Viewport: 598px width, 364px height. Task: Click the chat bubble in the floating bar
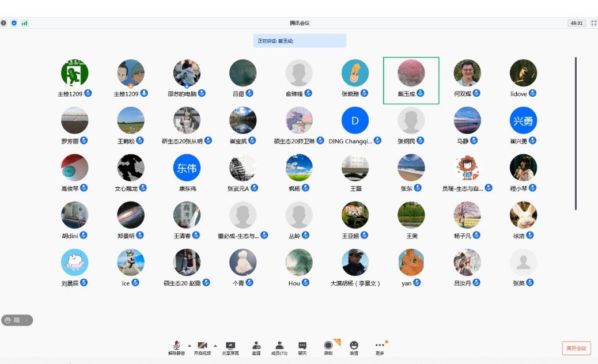click(x=17, y=320)
